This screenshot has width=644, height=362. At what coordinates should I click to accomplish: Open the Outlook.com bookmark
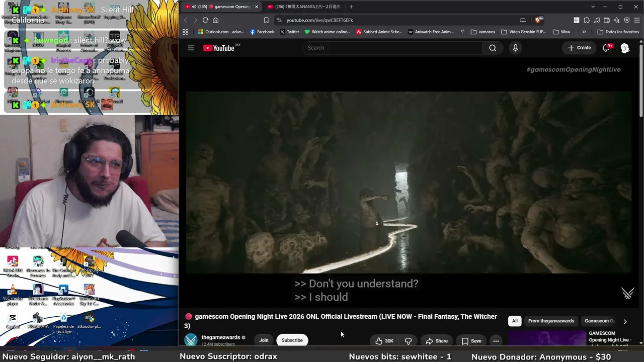click(221, 32)
